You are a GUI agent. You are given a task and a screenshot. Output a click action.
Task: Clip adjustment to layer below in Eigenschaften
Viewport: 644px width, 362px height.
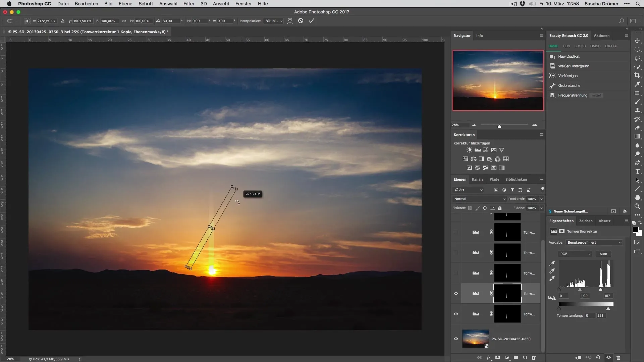[x=578, y=358]
